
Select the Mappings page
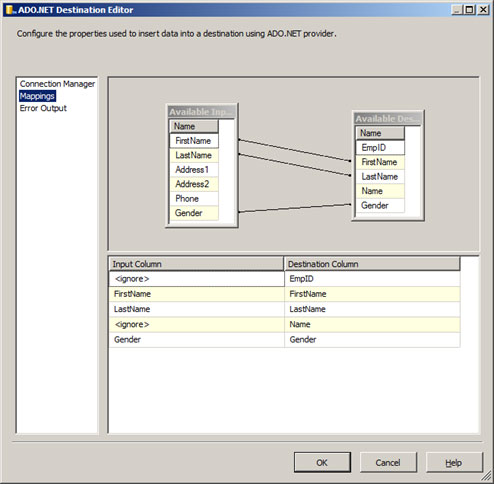click(37, 96)
